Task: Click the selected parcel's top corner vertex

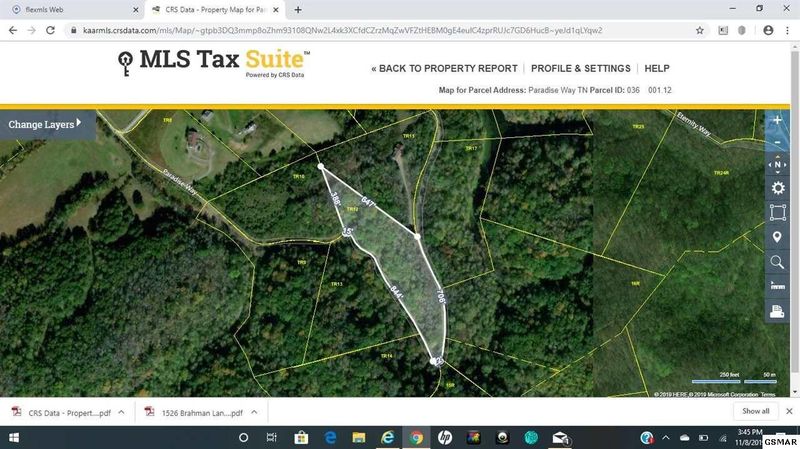Action: [x=320, y=167]
